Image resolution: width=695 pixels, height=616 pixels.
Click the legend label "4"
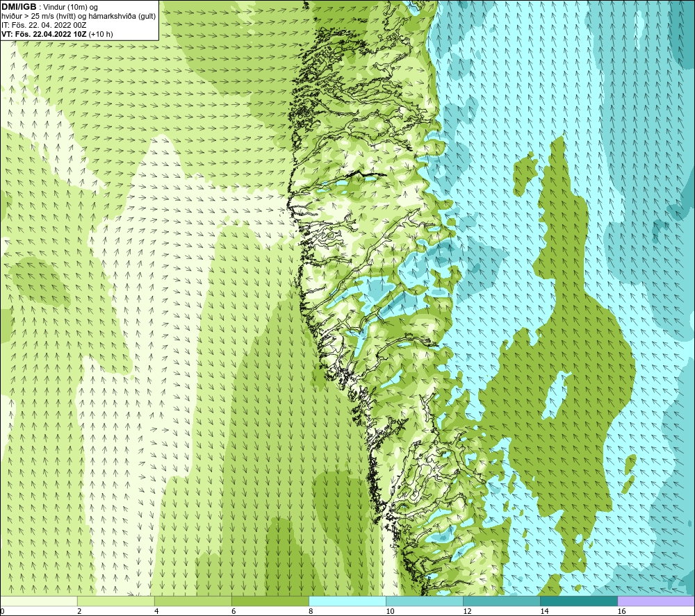[x=156, y=612]
